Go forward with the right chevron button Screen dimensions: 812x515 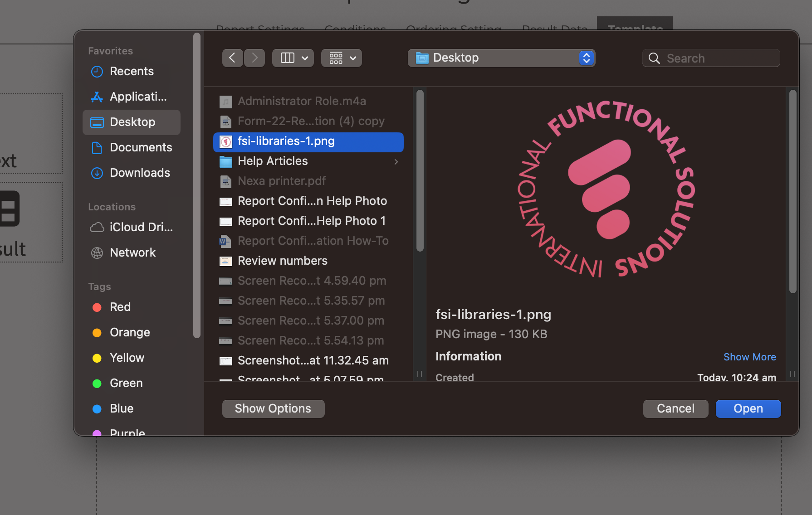coord(254,58)
